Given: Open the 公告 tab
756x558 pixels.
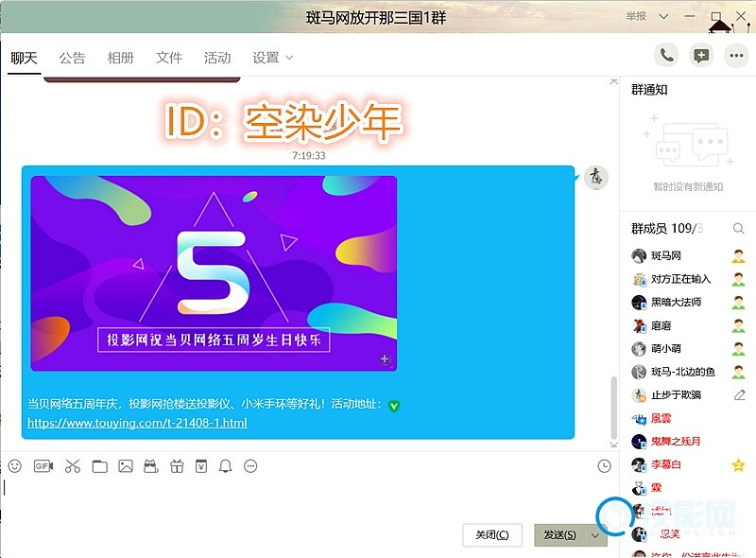Looking at the screenshot, I should click(73, 59).
